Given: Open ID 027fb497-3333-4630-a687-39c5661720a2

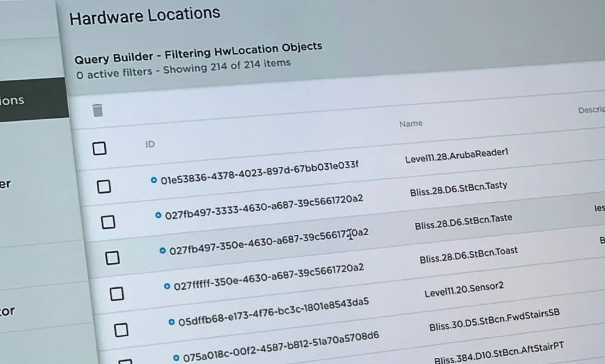Looking at the screenshot, I should click(264, 207).
